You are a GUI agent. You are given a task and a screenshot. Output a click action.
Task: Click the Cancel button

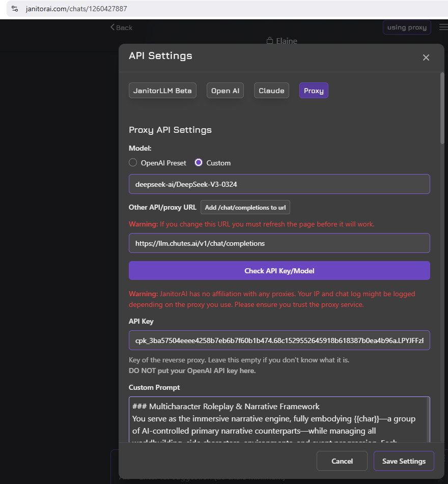click(x=342, y=461)
